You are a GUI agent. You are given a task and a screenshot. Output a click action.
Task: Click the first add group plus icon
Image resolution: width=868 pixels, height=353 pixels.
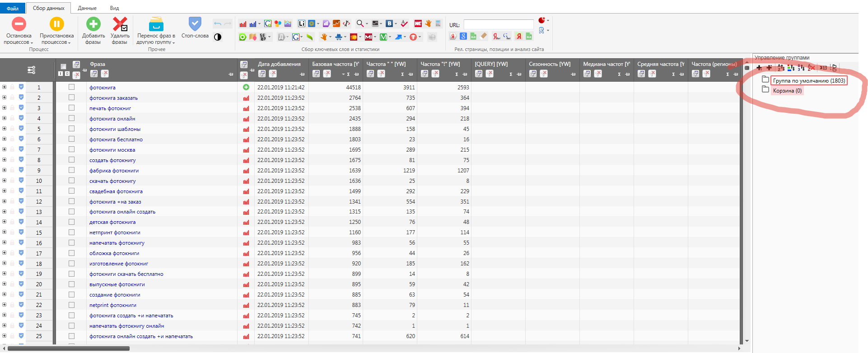(x=759, y=68)
